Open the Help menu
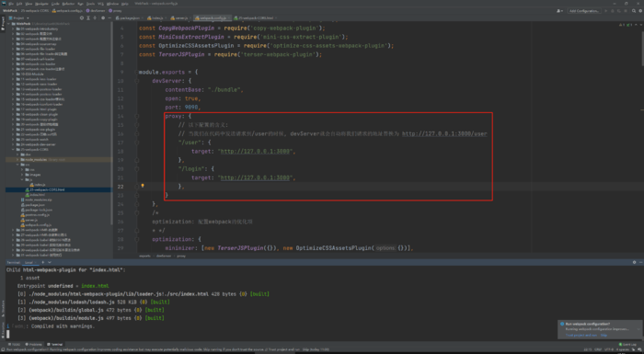Image resolution: width=644 pixels, height=354 pixels. [x=125, y=4]
